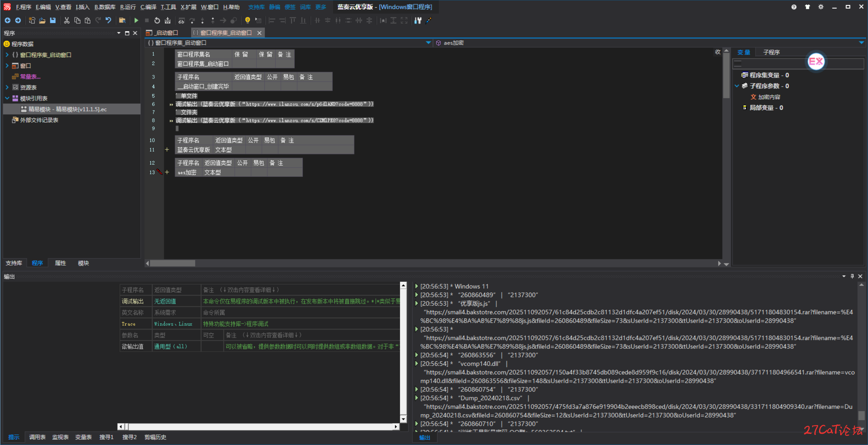
Task: Expand the 蓝奏云优享版 subroutine plus sign
Action: (167, 149)
